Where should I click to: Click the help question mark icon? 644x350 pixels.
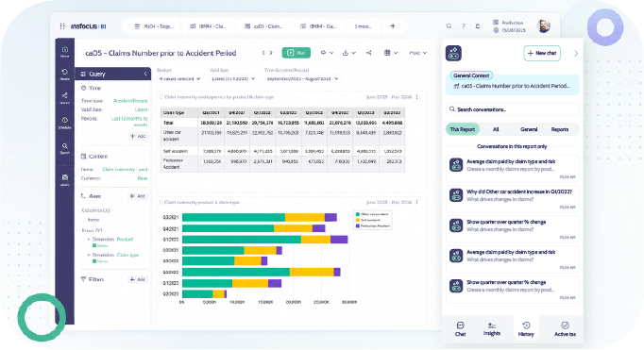[464, 26]
